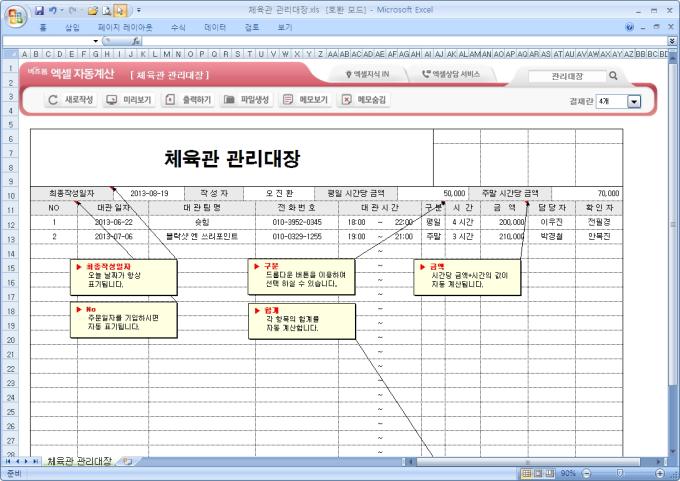Click the Open folder icon in Quick Access toolbar
This screenshot has width=680, height=481.
coord(92,10)
